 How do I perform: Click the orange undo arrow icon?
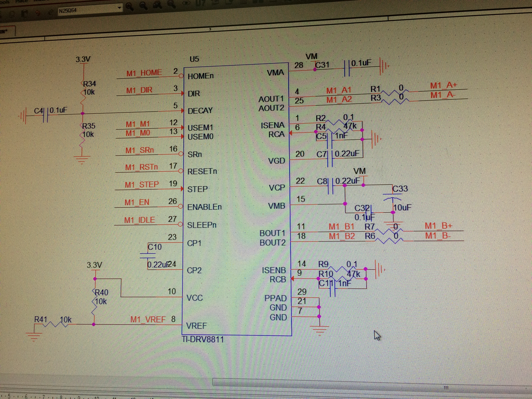38,13
